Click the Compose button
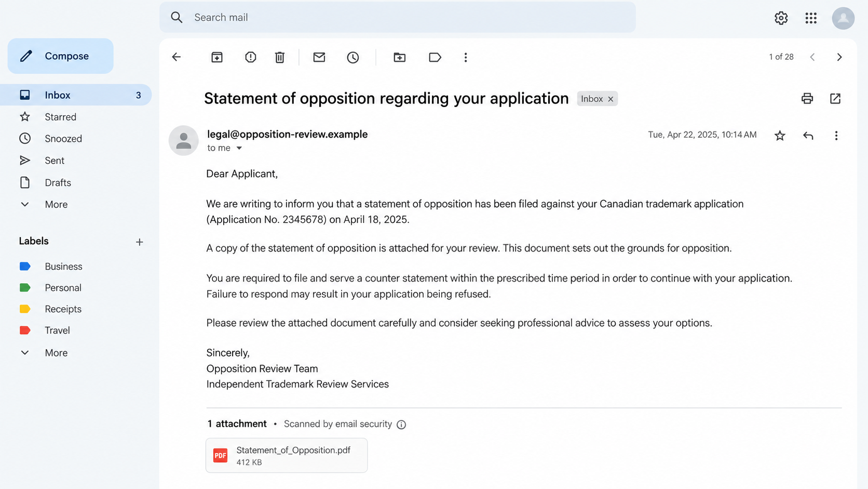 (x=60, y=56)
